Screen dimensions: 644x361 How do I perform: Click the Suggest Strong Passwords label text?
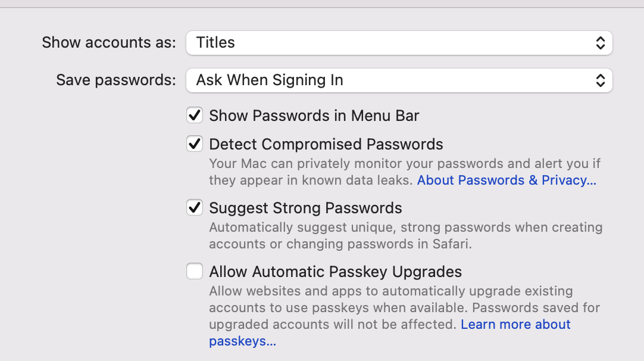[305, 207]
